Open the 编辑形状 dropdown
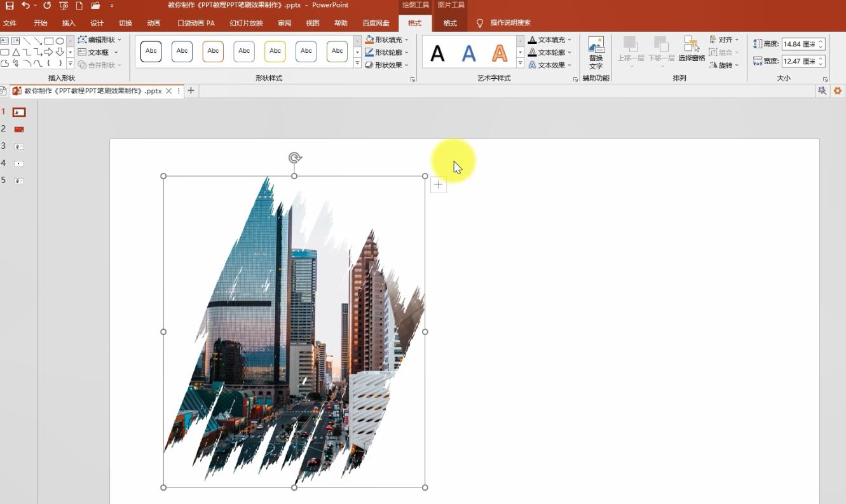 [100, 39]
